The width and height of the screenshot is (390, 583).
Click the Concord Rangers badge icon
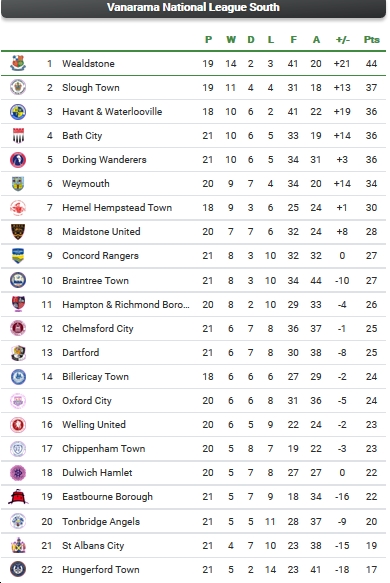18,255
